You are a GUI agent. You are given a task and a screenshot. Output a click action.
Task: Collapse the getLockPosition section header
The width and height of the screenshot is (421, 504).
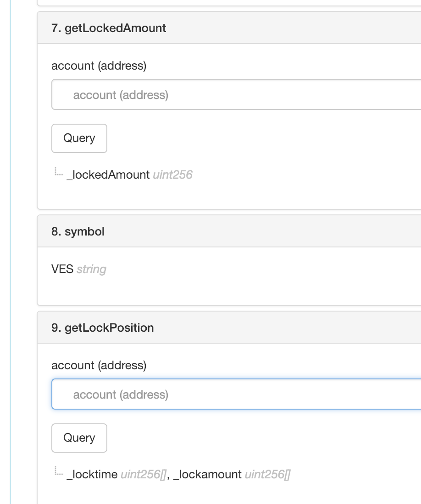103,328
